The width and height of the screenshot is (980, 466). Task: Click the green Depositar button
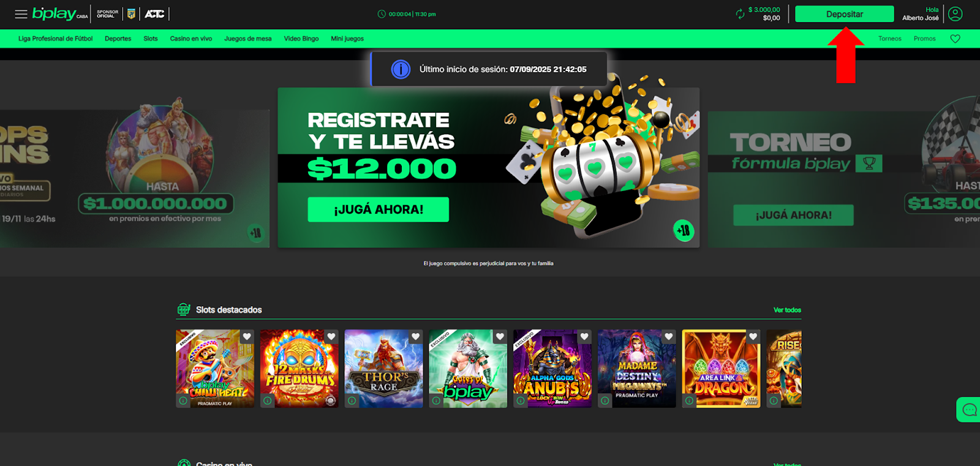(x=844, y=14)
